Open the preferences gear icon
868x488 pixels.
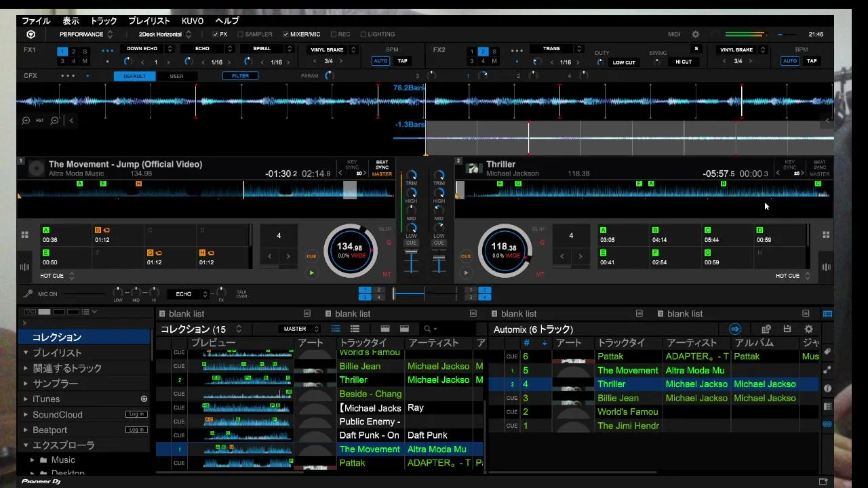[x=695, y=35]
